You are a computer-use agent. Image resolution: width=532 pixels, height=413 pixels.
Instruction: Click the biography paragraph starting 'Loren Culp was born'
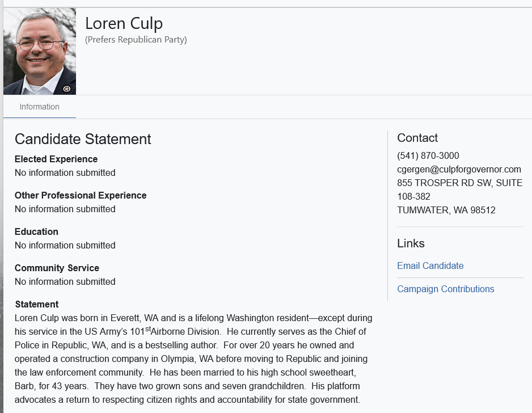(193, 359)
